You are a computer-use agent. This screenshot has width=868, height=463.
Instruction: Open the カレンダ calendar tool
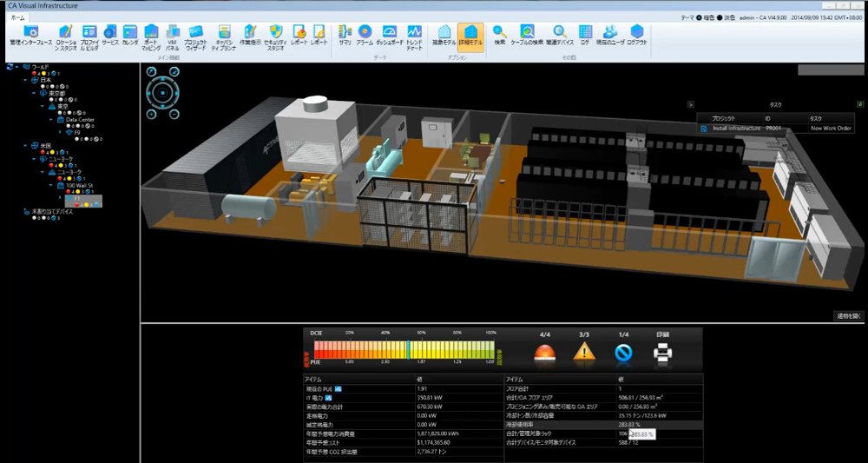coord(130,35)
